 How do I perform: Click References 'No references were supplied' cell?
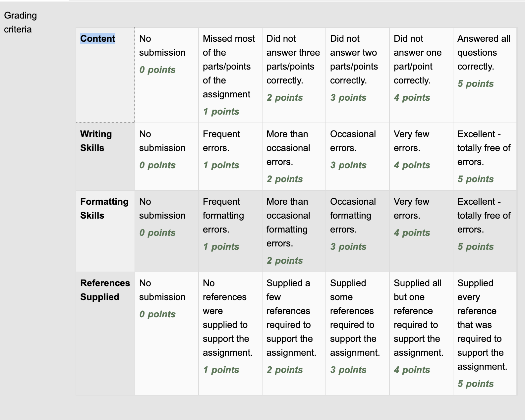tap(230, 334)
